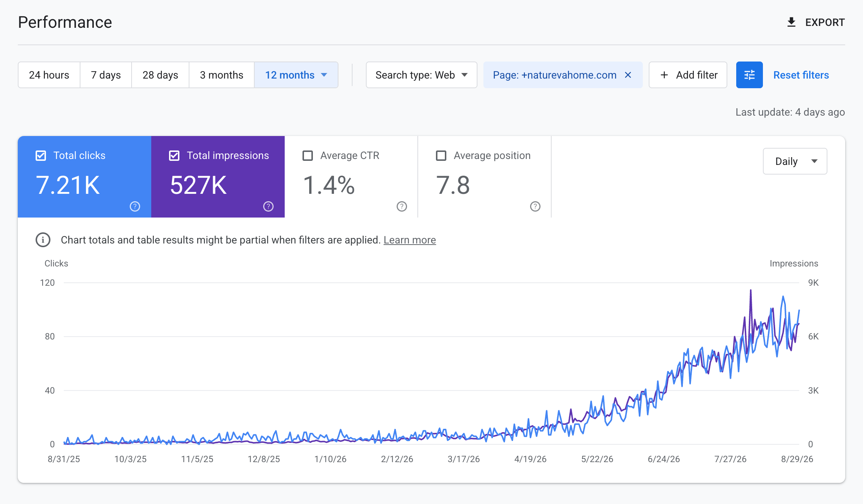Viewport: 863px width, 504px height.
Task: Uncheck the Total impressions checkbox
Action: tap(174, 156)
